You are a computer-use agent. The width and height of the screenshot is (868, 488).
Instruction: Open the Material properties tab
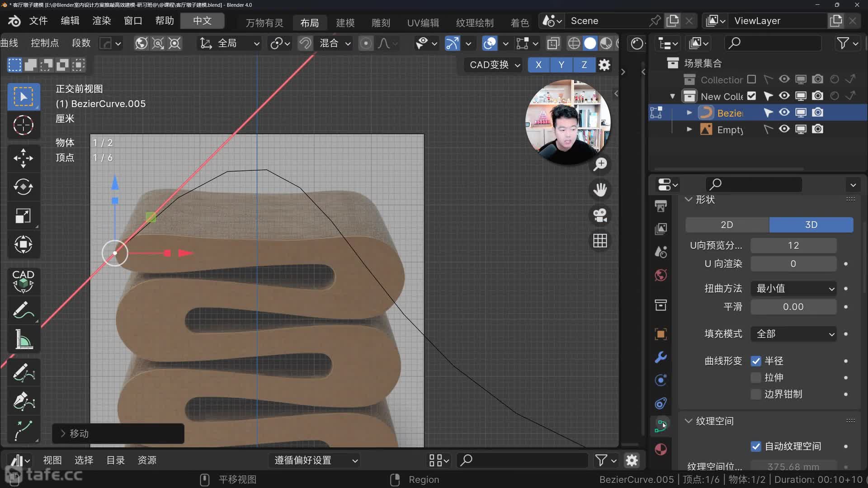click(660, 449)
